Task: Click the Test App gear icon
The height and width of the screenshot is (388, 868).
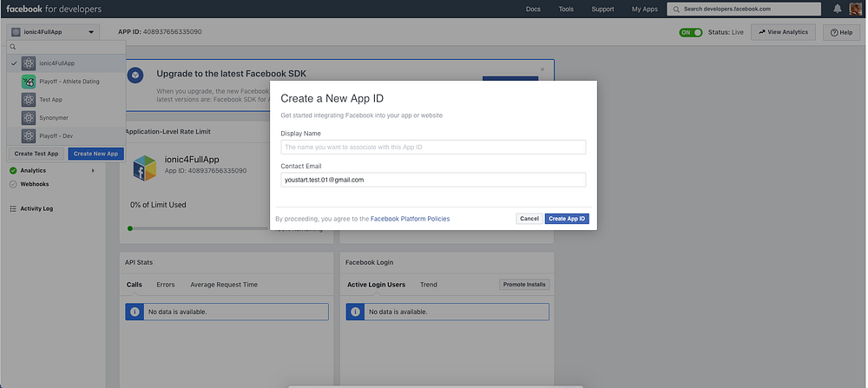Action: pyautogui.click(x=29, y=100)
